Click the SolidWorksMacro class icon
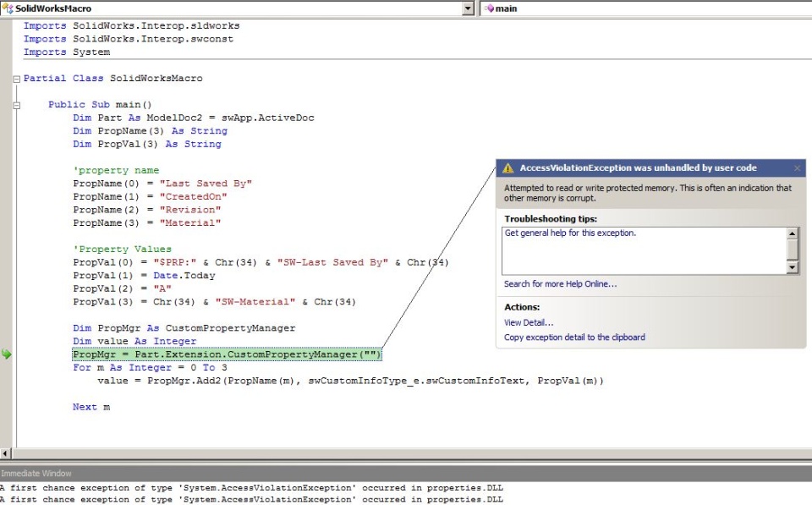This screenshot has width=812, height=505. click(x=8, y=8)
